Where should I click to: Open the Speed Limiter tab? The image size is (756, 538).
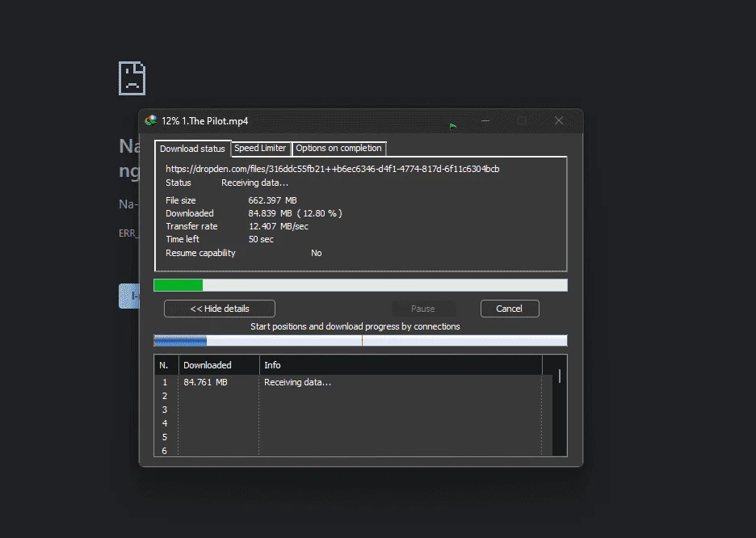point(260,148)
